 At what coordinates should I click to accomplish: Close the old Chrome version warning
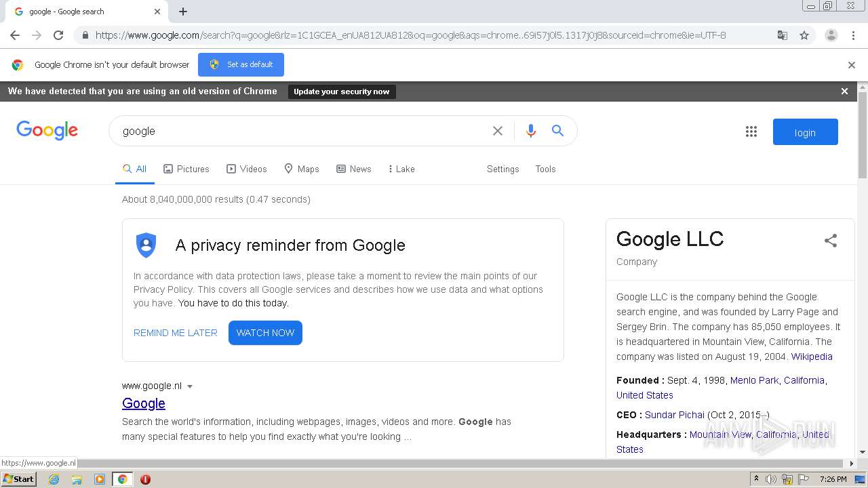click(x=844, y=91)
